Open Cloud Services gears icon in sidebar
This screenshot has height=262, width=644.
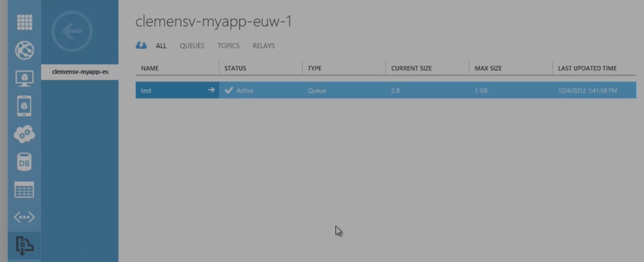tap(25, 134)
